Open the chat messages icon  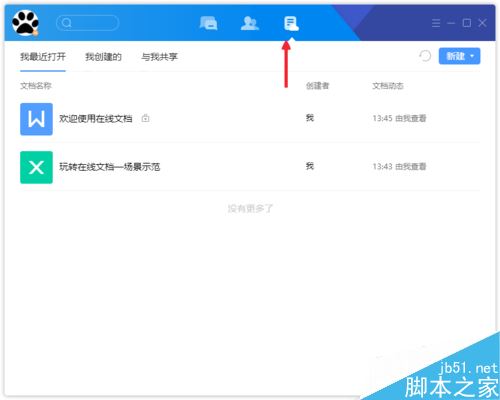click(x=209, y=23)
